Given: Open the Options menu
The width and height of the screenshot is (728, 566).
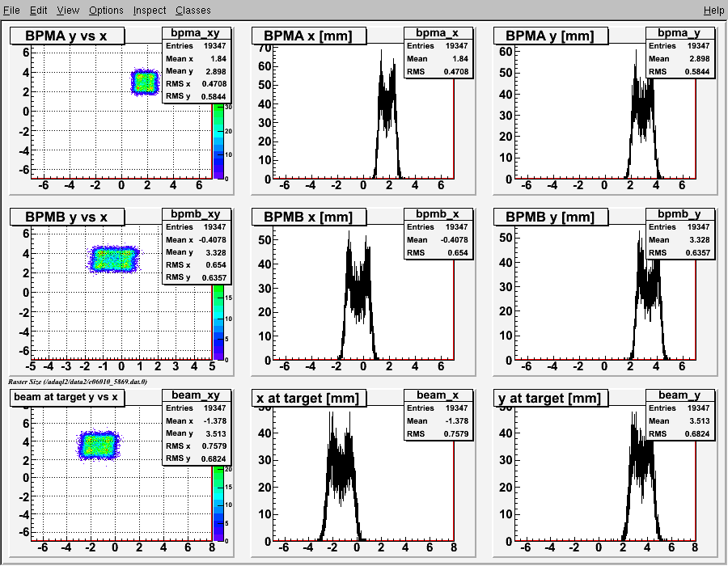Looking at the screenshot, I should (x=106, y=11).
